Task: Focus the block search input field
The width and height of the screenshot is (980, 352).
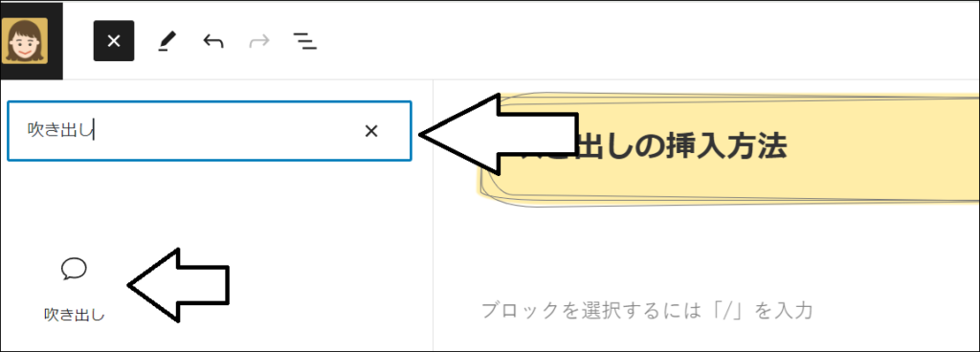Action: (210, 131)
